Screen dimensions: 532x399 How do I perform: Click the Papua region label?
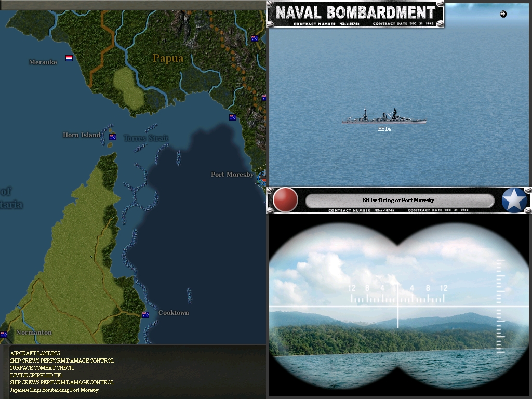point(168,58)
